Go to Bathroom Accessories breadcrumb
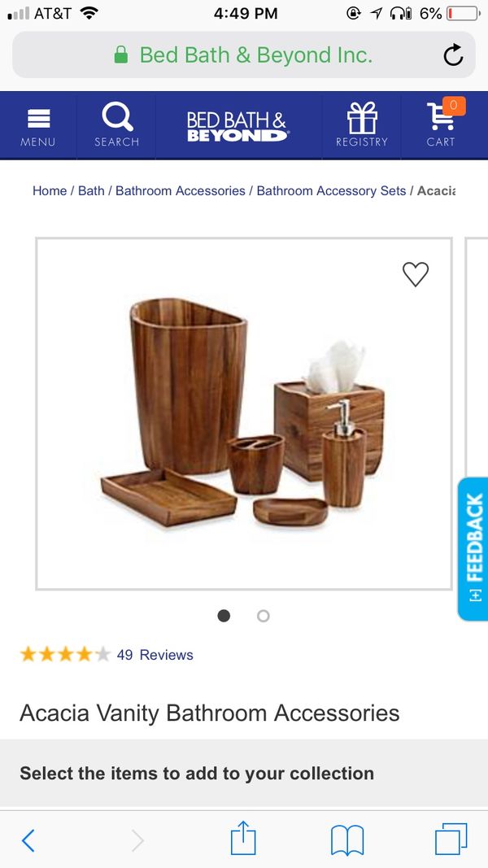488x868 pixels. 181,191
